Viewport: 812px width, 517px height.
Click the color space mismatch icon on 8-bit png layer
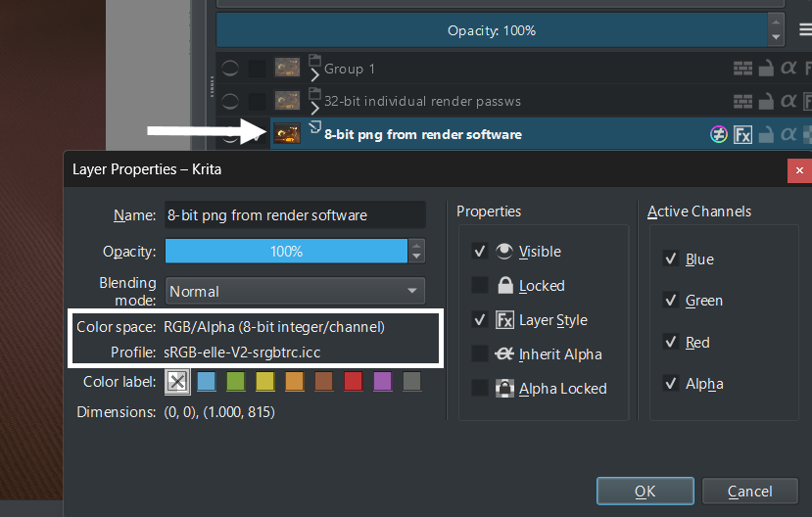point(718,135)
